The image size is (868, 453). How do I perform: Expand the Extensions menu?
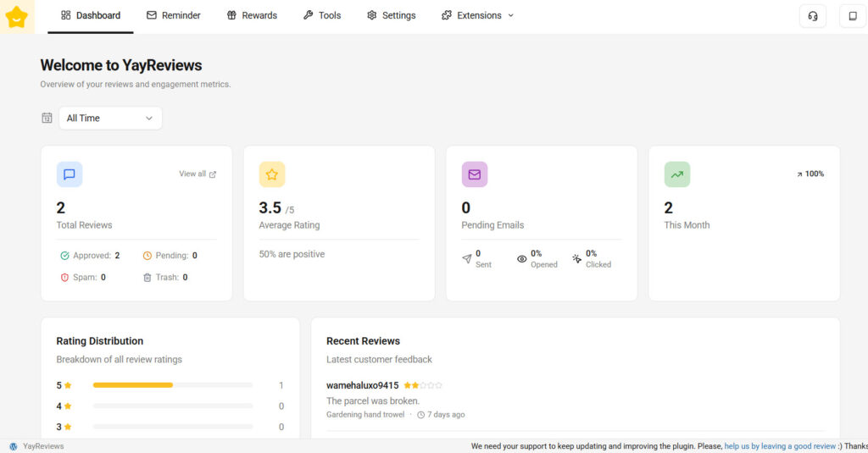point(478,15)
